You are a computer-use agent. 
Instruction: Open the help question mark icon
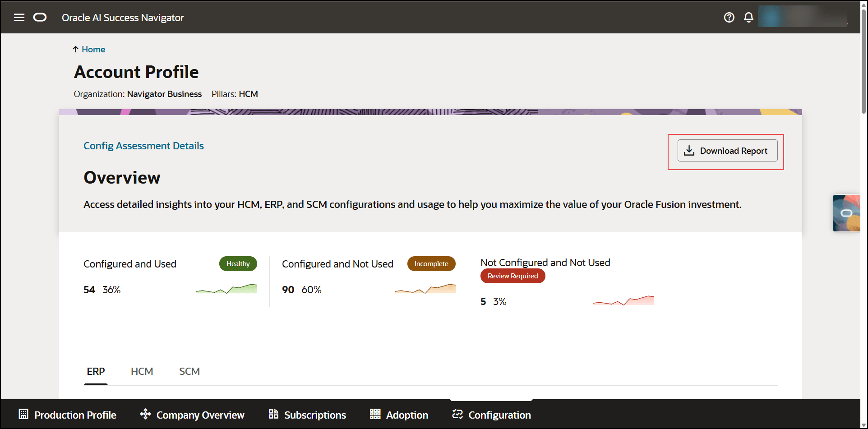[729, 18]
